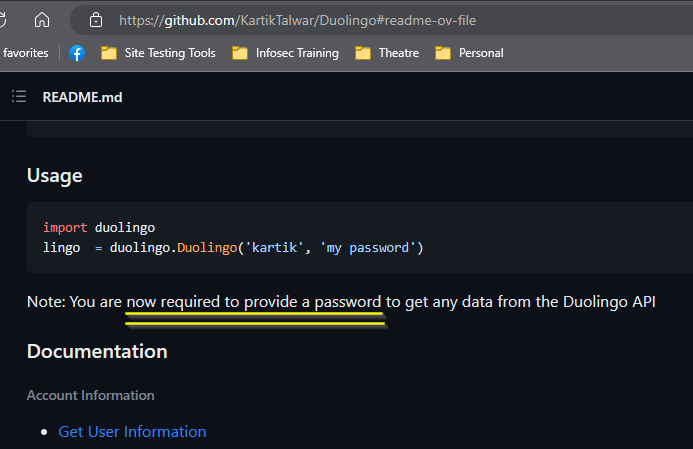Click the Usage heading

tap(55, 176)
